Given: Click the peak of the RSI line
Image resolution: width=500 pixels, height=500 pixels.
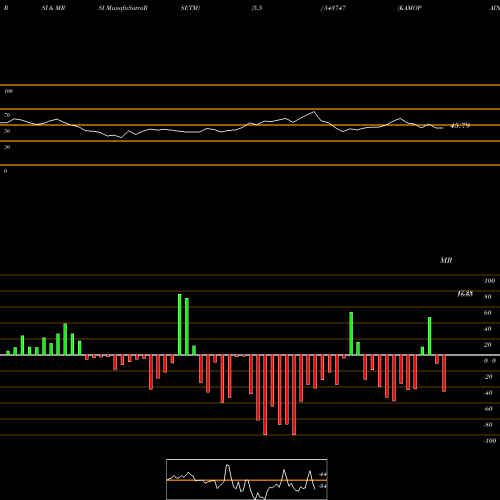Looking at the screenshot, I should click(314, 112).
